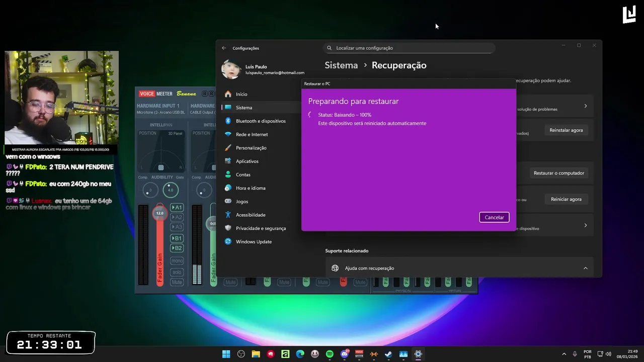
Task: Click the Wi-Fi icon beside Rede e Internet
Action: click(x=228, y=134)
